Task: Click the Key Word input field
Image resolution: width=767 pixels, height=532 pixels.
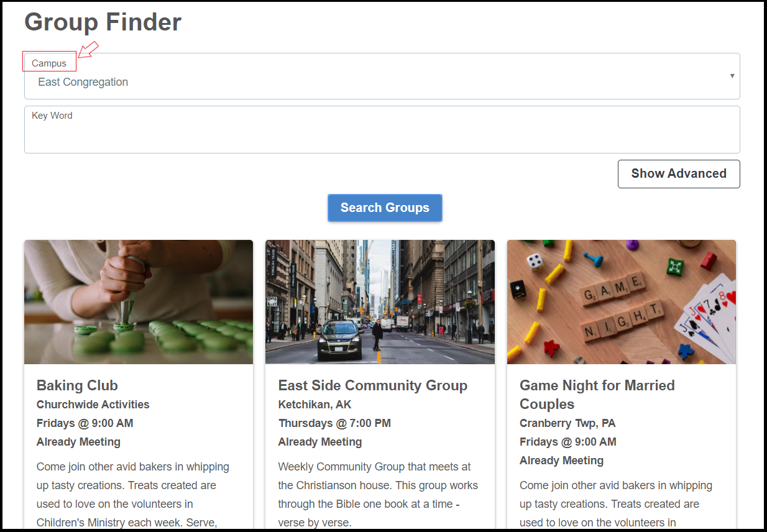Action: (x=382, y=129)
